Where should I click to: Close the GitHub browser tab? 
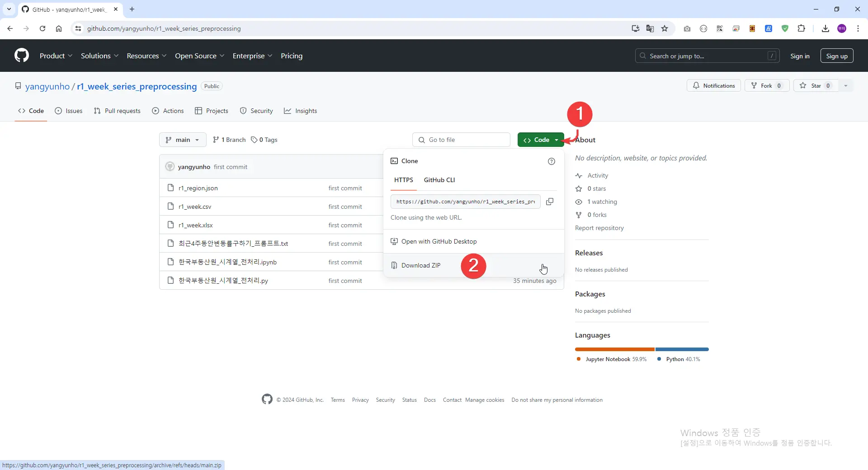(116, 9)
